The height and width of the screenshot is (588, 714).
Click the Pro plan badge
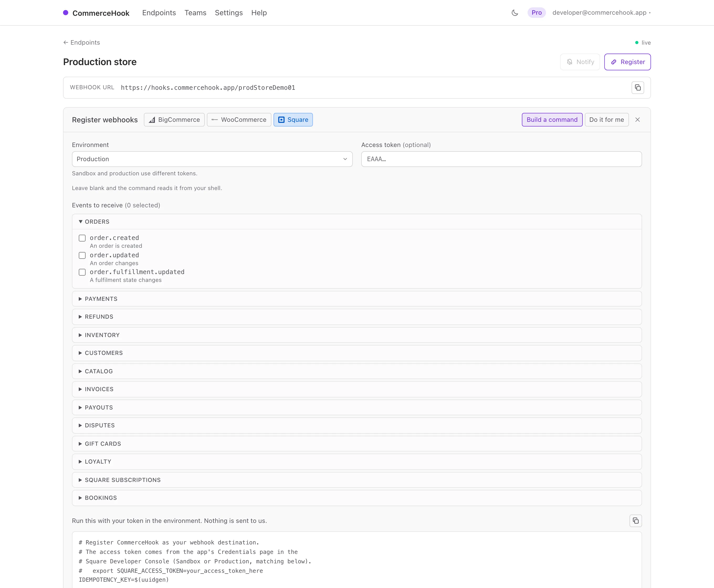click(x=537, y=13)
